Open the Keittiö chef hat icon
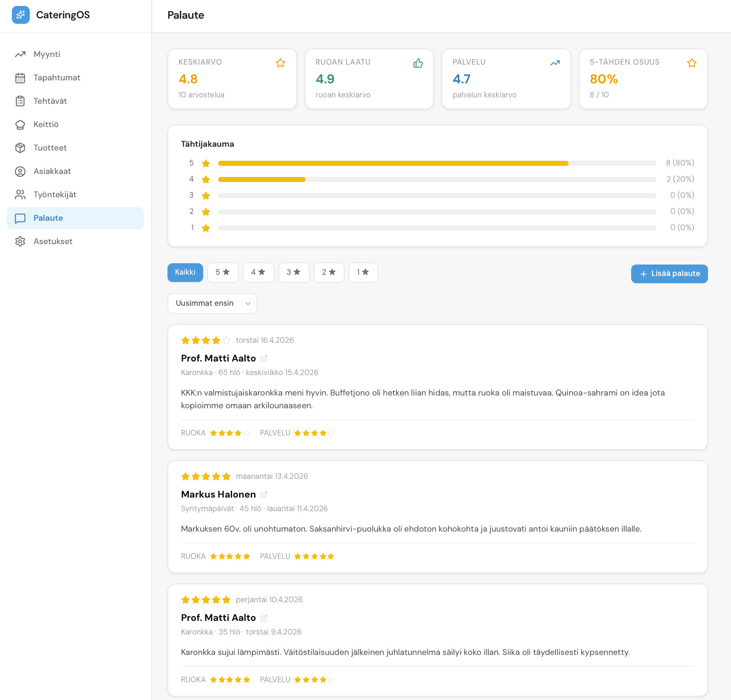This screenshot has width=731, height=700. [20, 125]
